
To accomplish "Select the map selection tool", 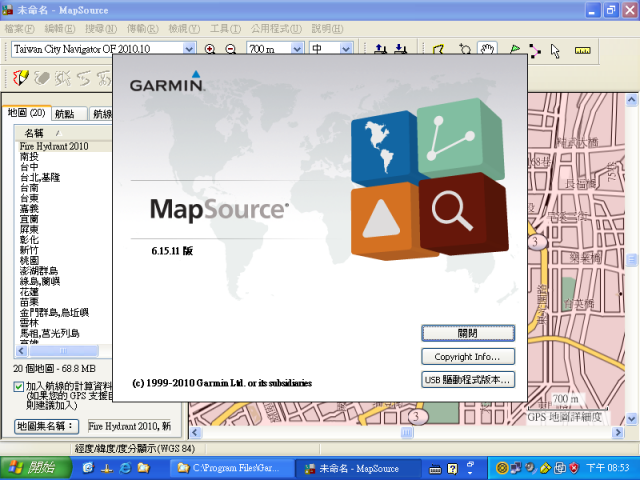I will (x=438, y=51).
